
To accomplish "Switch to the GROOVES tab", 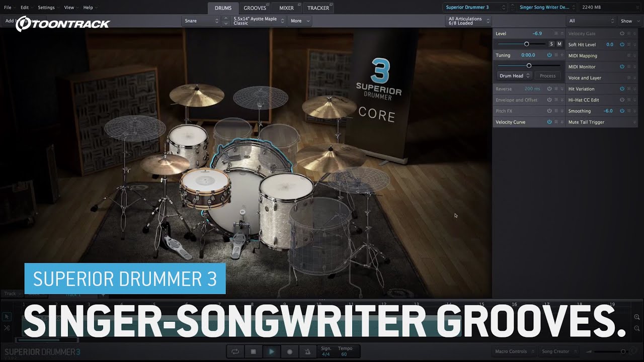I will (255, 8).
